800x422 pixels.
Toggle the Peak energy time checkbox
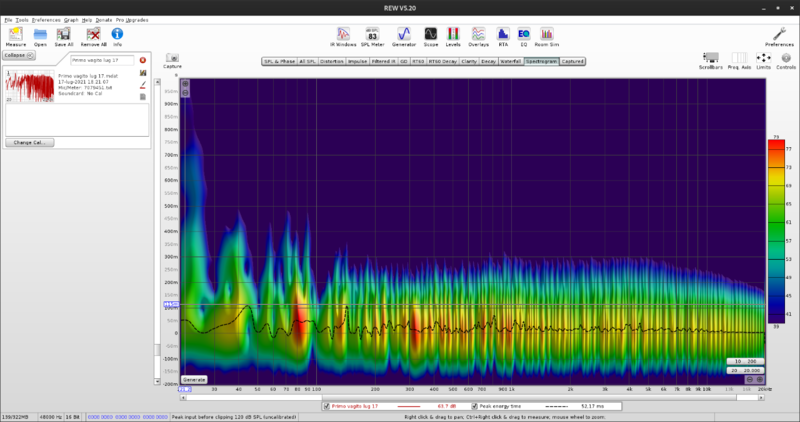(474, 406)
